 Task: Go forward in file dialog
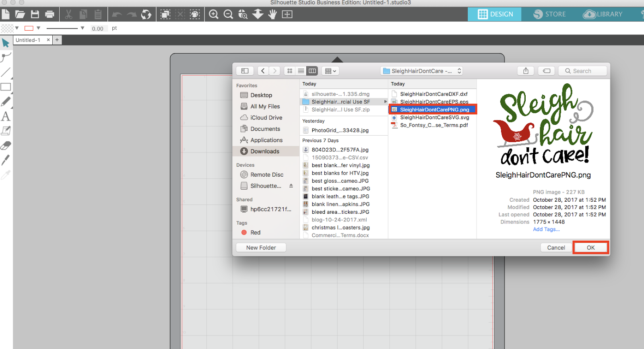point(275,71)
